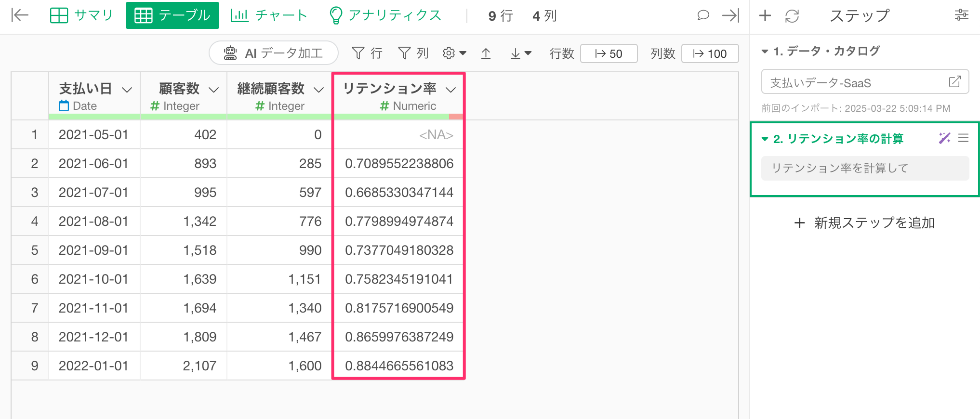
Task: Select cell 2021-06-01
Action: [x=94, y=164]
